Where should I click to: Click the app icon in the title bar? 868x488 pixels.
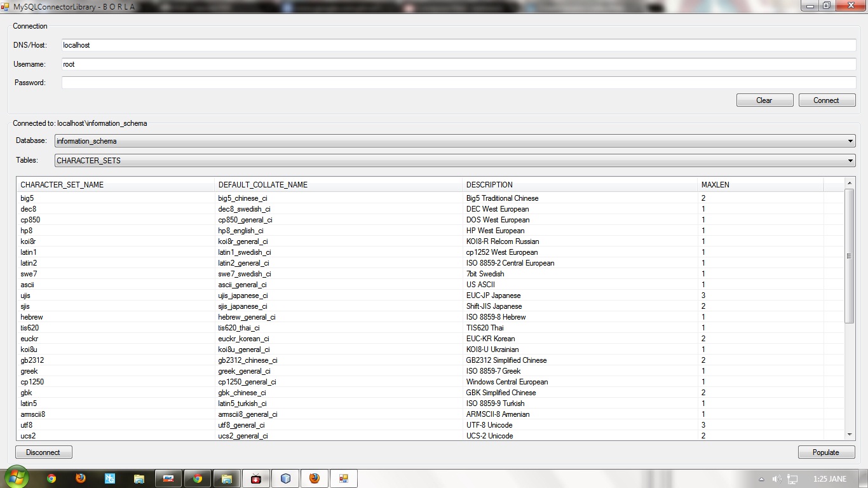pyautogui.click(x=6, y=6)
